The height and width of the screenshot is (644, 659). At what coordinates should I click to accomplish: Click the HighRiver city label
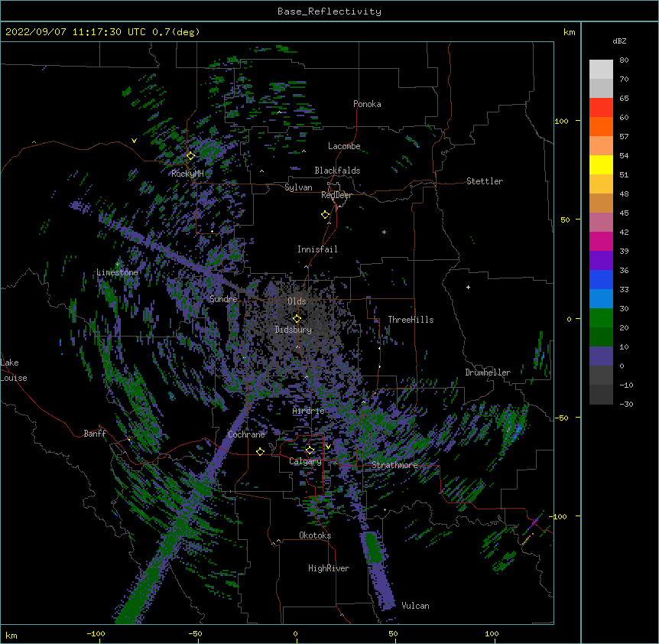pos(329,568)
